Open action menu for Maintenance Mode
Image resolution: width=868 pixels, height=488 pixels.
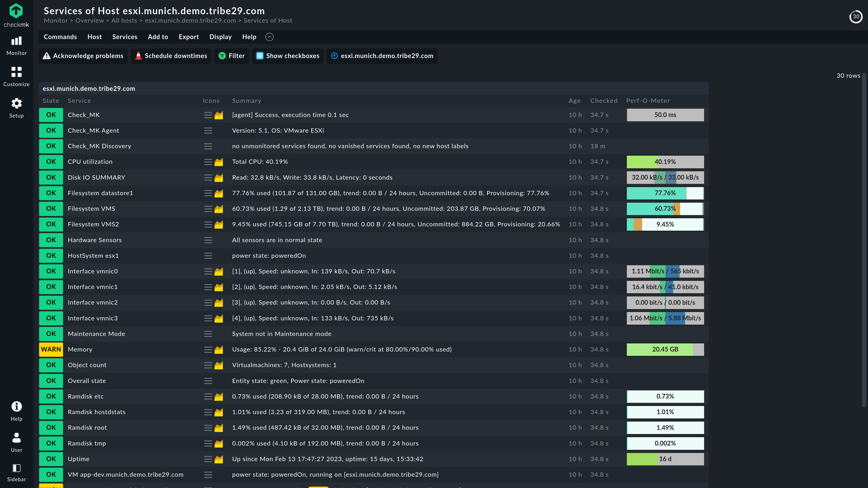tap(208, 334)
